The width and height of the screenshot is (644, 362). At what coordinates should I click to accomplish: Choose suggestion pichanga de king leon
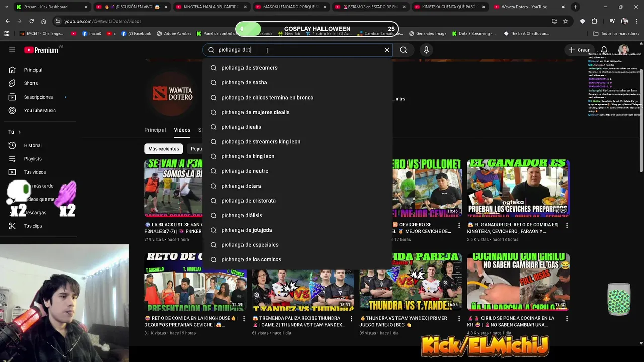297,156
